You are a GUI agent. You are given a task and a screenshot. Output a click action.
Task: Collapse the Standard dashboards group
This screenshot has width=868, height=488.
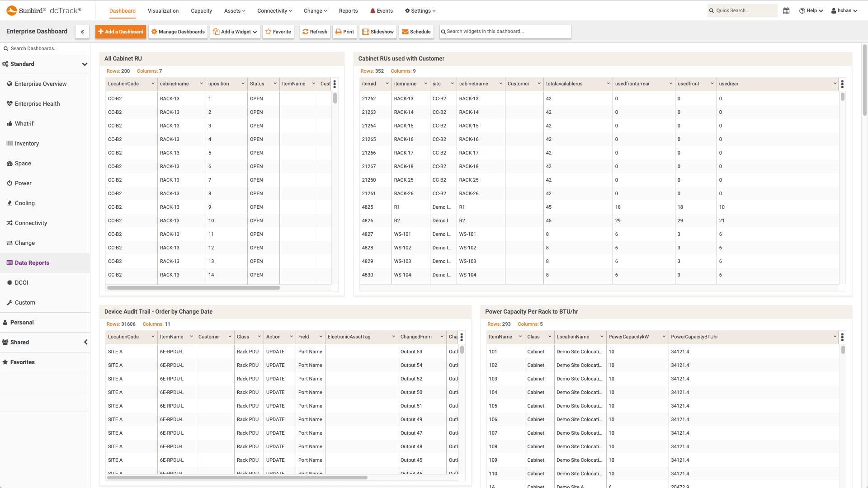pos(85,64)
